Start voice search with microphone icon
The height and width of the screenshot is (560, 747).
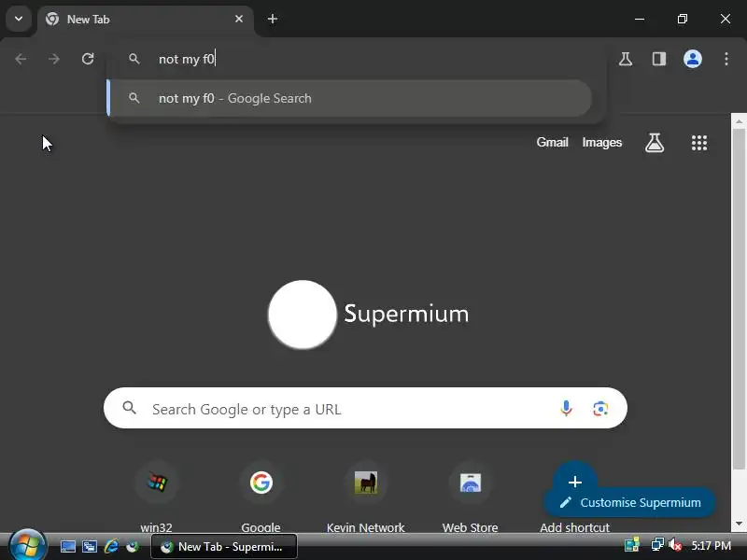pos(566,408)
